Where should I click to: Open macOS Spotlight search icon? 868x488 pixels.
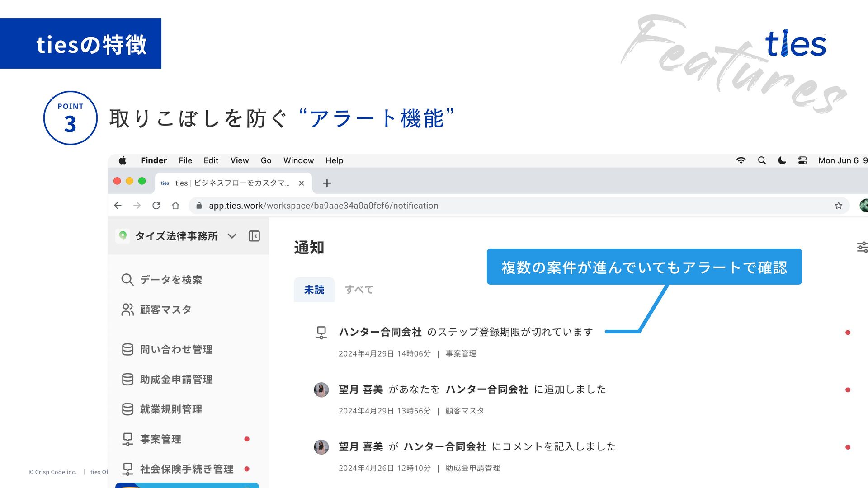[x=762, y=160]
